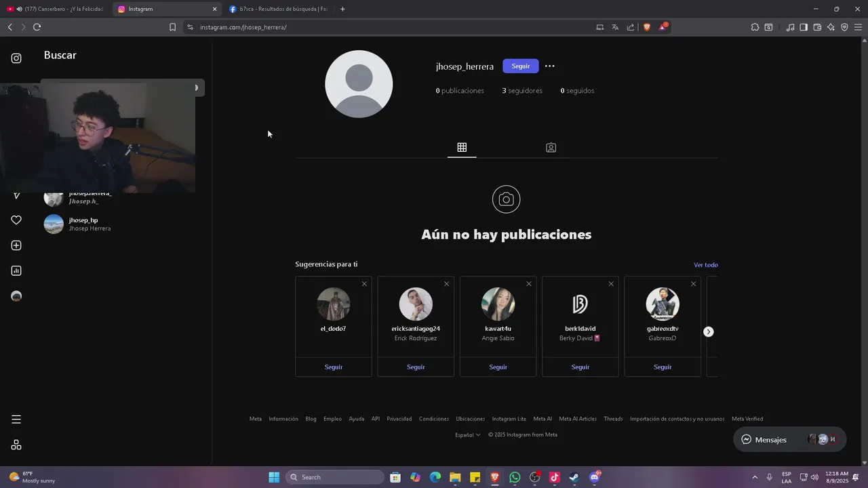Dismiss the berk1david suggestion card
The width and height of the screenshot is (868, 488).
click(x=611, y=284)
